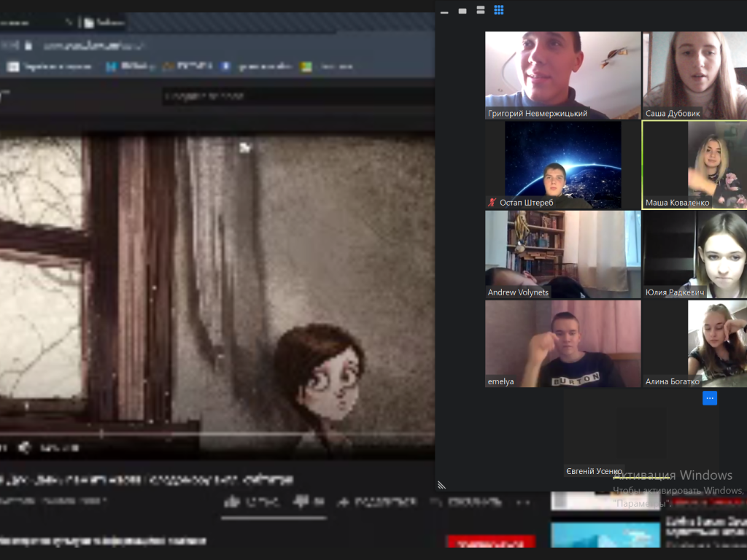747x560 pixels.
Task: Click the Zoom panel resize handle corner
Action: click(441, 485)
